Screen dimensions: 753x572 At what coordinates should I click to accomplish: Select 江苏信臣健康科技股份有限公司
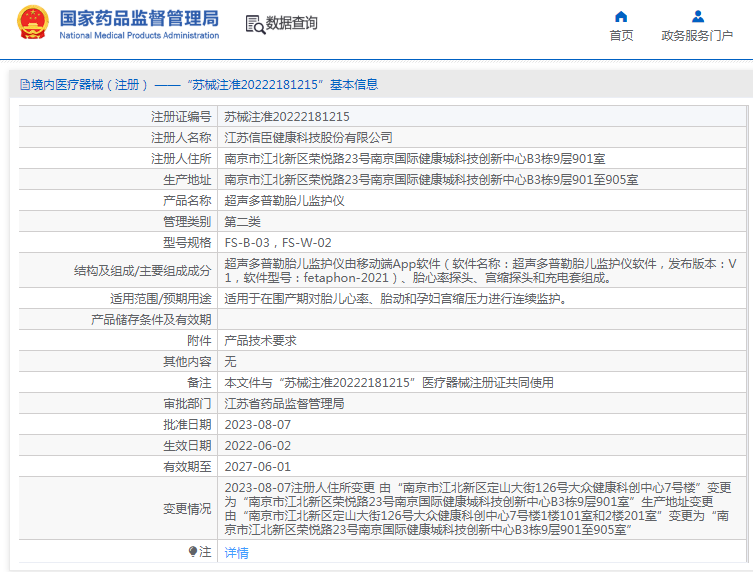[308, 138]
